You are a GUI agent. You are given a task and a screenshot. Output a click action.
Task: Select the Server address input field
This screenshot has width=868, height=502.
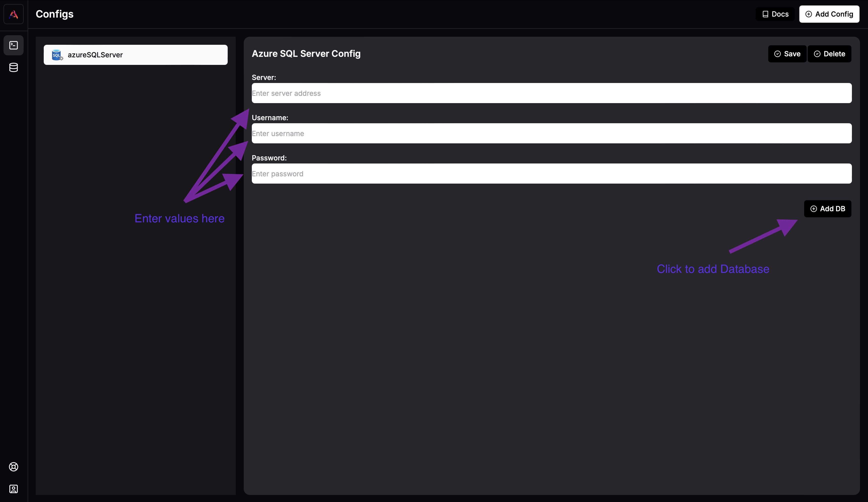click(x=551, y=93)
